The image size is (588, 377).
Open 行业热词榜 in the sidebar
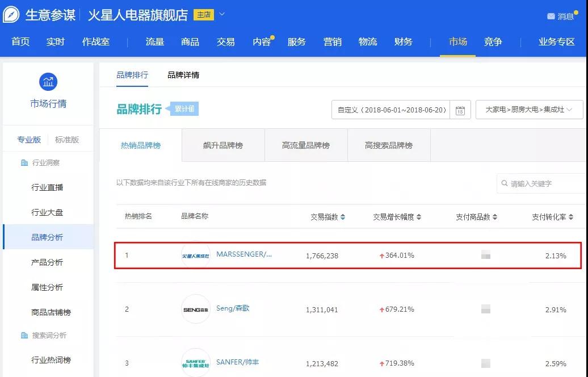(51, 360)
